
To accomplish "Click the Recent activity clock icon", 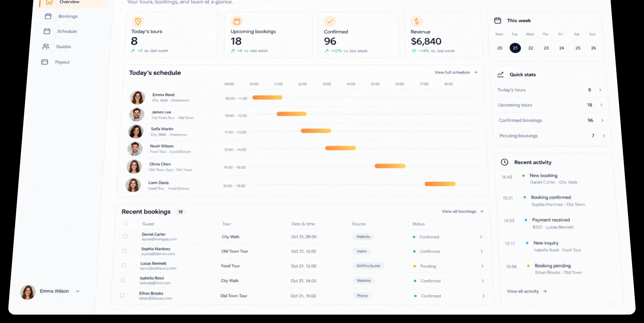I will tap(504, 162).
